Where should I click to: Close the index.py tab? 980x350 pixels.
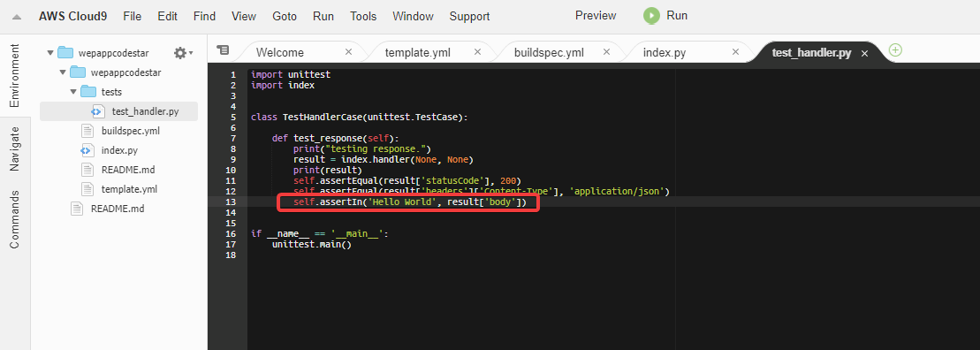pos(735,52)
